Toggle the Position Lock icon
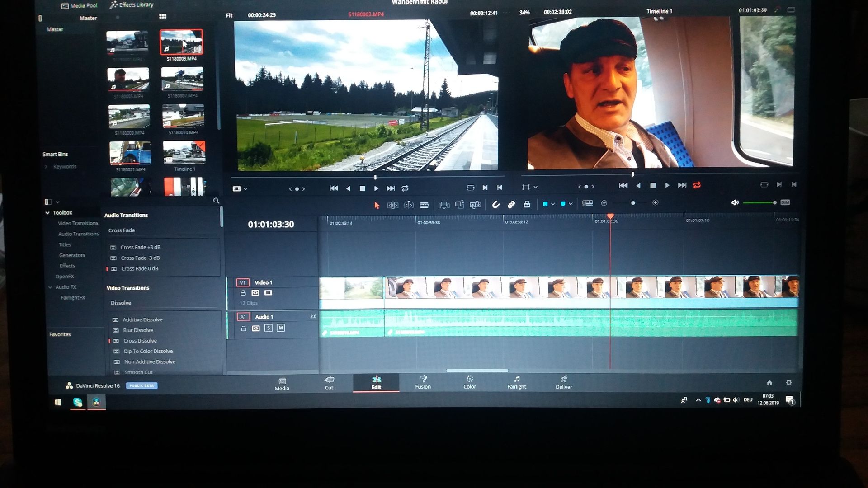Image resolution: width=868 pixels, height=488 pixels. (x=527, y=204)
